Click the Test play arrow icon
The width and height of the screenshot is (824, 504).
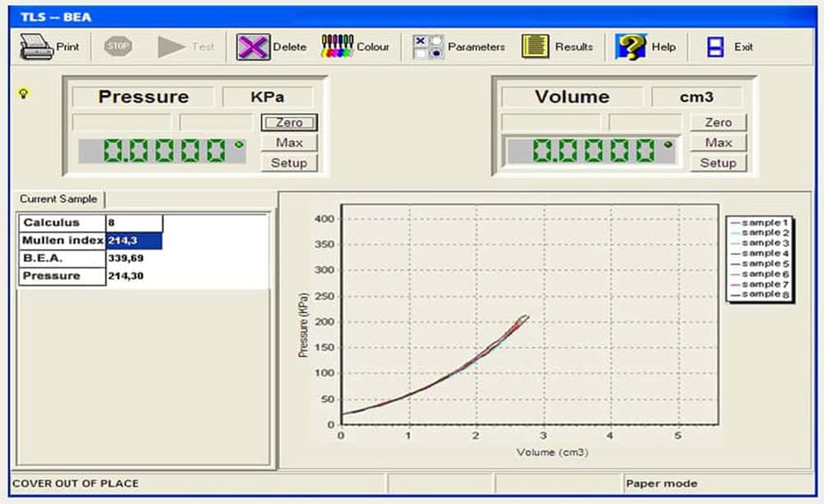(171, 47)
